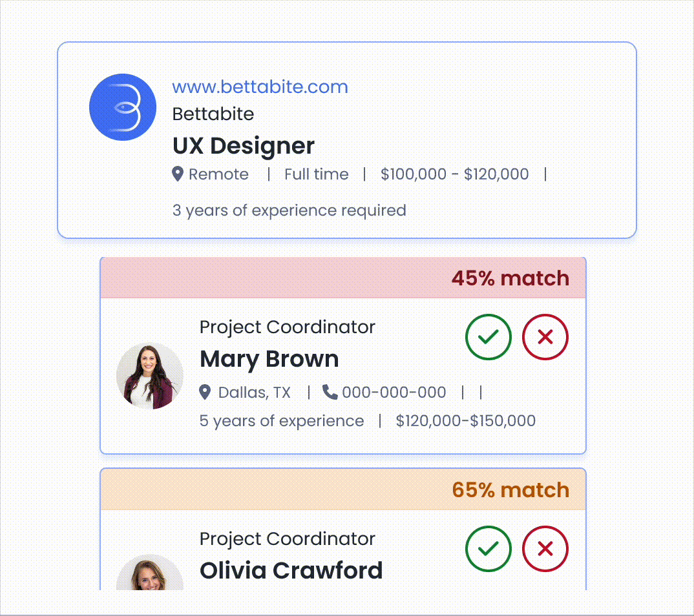Open Olivia Crawford's profile photo
Image resolution: width=694 pixels, height=616 pixels.
[x=150, y=573]
